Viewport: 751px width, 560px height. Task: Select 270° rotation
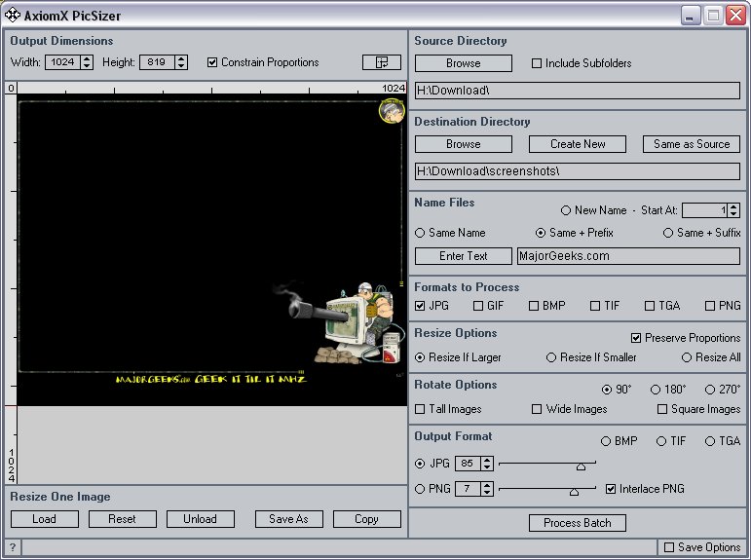tap(710, 390)
